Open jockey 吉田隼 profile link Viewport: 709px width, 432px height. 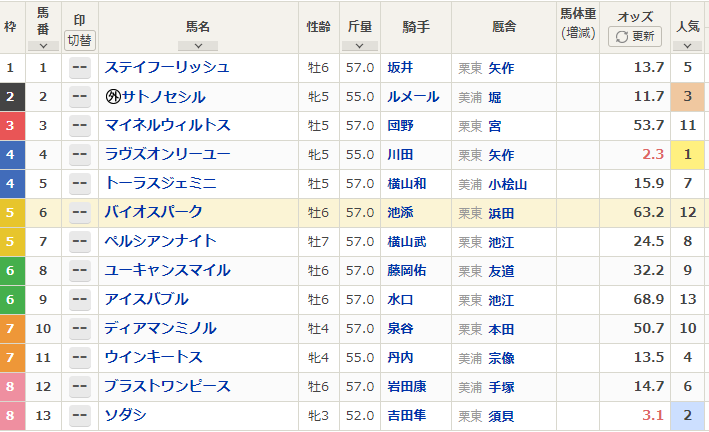click(406, 415)
